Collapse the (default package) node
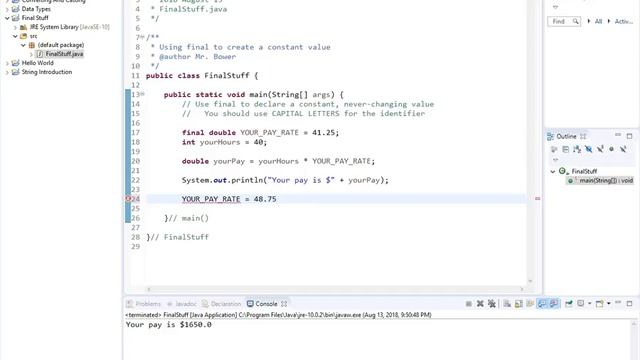Screen dimensions: 640x360 (23, 45)
